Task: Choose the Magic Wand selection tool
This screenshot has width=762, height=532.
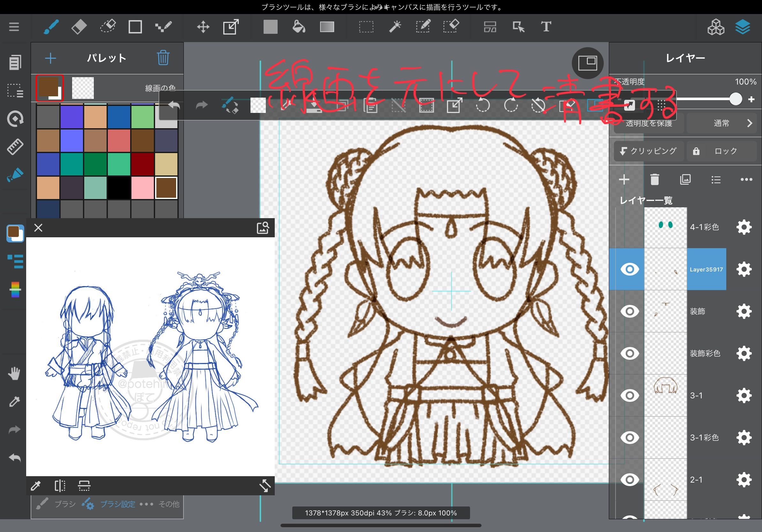Action: [395, 26]
